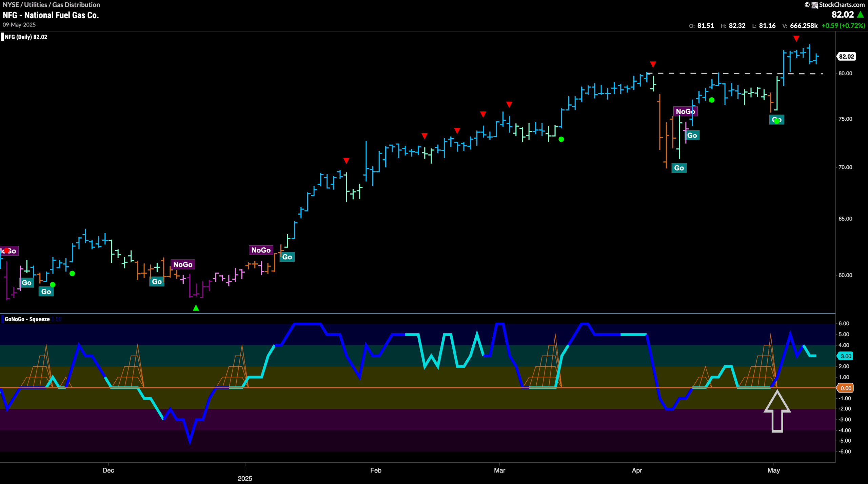Click the green circle above the second November Go label
Viewport: 868px width, 484px height.
point(53,285)
